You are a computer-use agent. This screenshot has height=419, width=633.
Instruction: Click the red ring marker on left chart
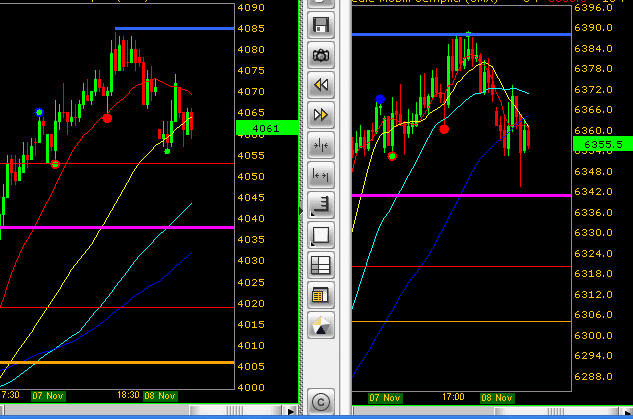[x=55, y=164]
